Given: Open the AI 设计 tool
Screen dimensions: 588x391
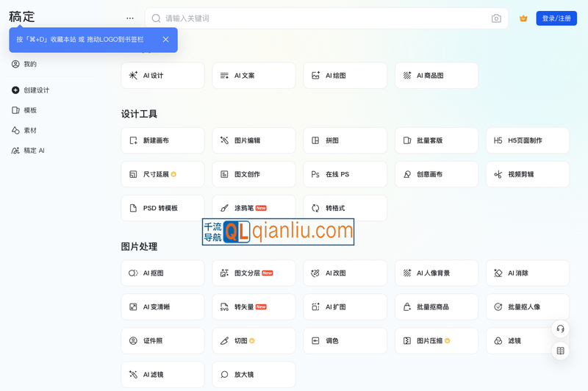Looking at the screenshot, I should [x=162, y=76].
